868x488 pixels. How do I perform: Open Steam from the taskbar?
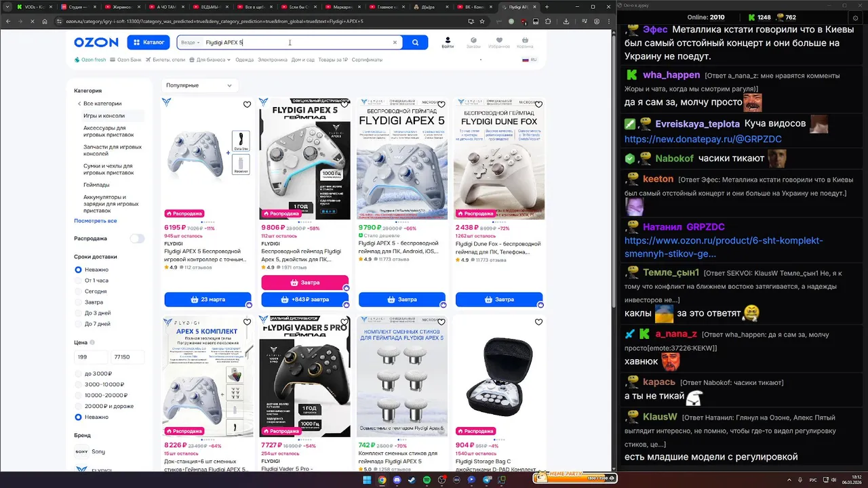(x=412, y=480)
